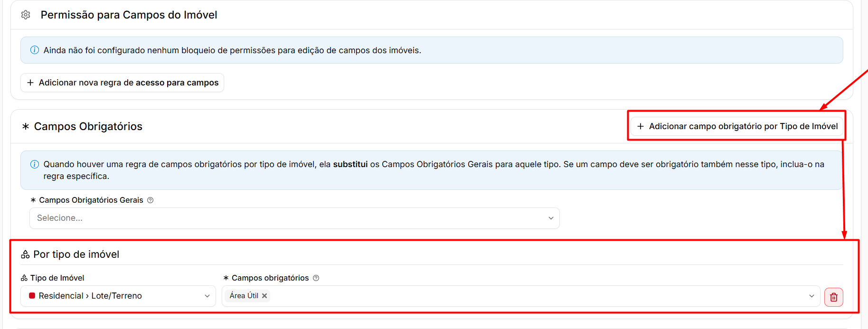Open the Tipo de Imóvel dropdown
Image resolution: width=868 pixels, height=329 pixels.
(x=118, y=296)
